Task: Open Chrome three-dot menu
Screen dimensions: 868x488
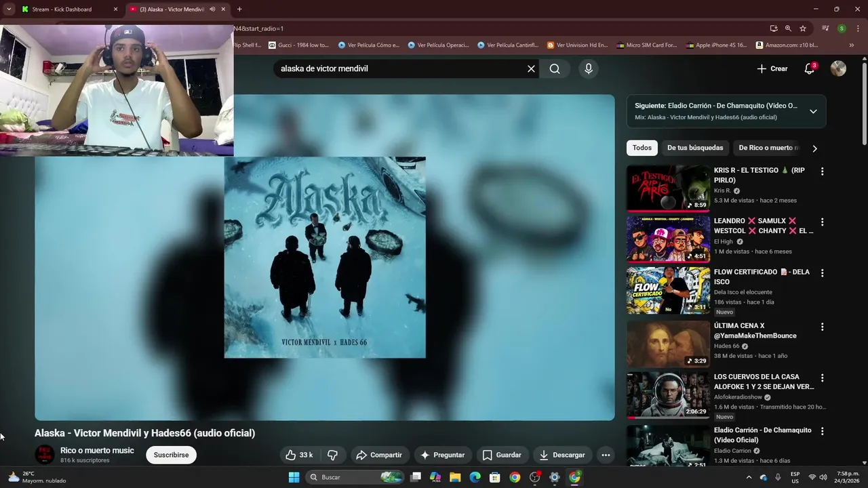Action: 858,28
